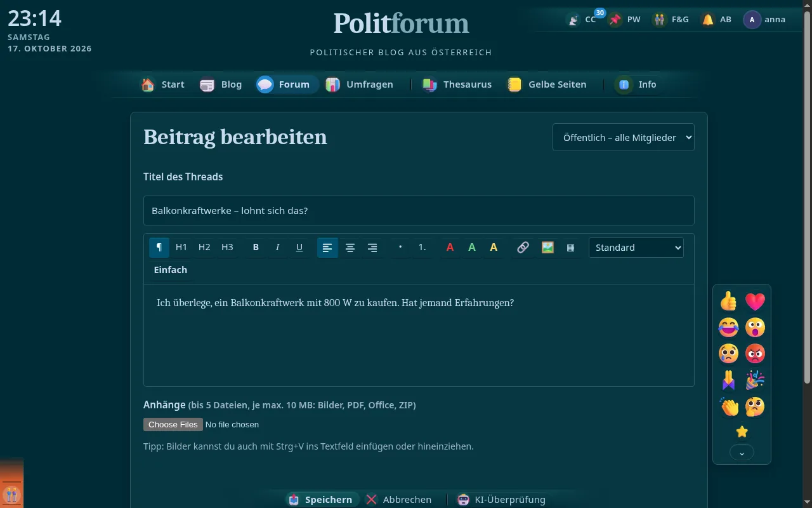Toggle paragraph format button
This screenshot has height=508, width=812.
[159, 248]
